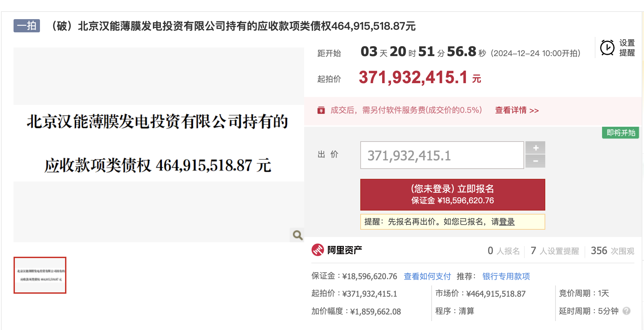644x330 pixels.
Task: Click the alarm clock reminder icon
Action: coord(607,48)
